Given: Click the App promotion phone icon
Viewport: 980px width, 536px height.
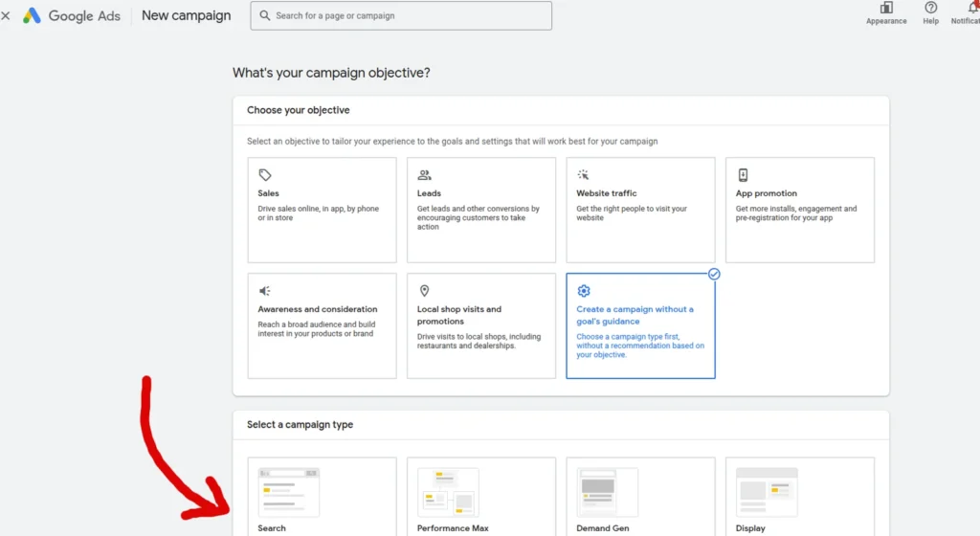Looking at the screenshot, I should pyautogui.click(x=743, y=175).
